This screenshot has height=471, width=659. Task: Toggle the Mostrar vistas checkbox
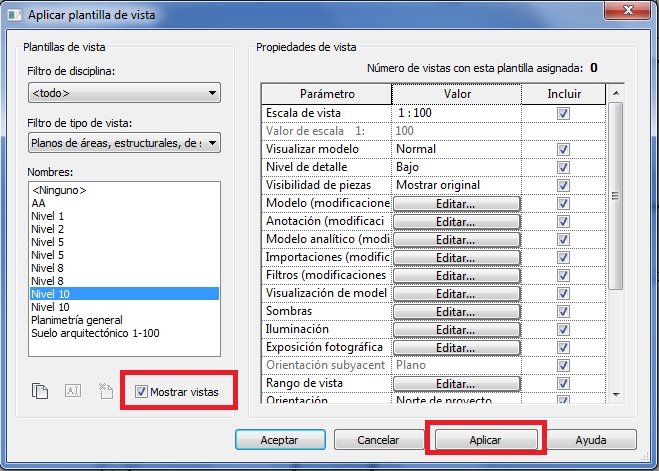(142, 391)
